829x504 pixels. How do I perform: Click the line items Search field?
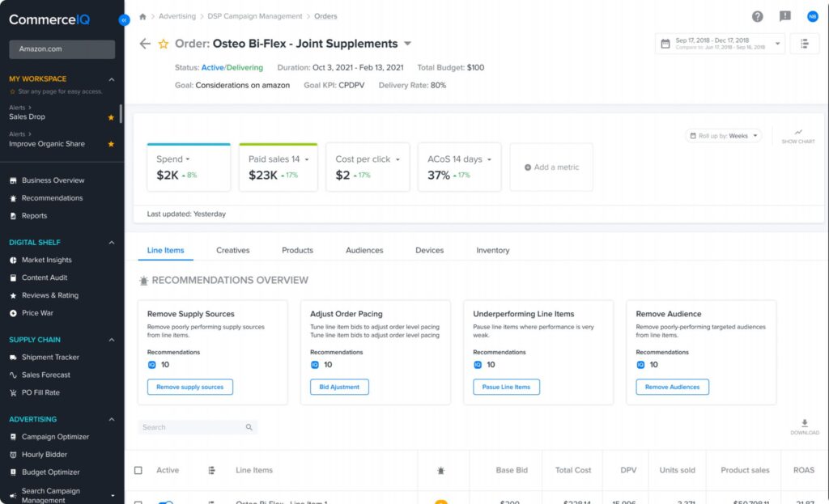(198, 427)
